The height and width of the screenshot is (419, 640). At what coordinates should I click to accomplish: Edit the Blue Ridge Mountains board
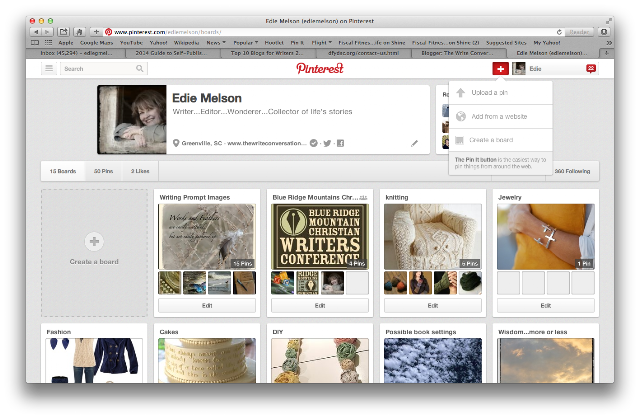(320, 306)
